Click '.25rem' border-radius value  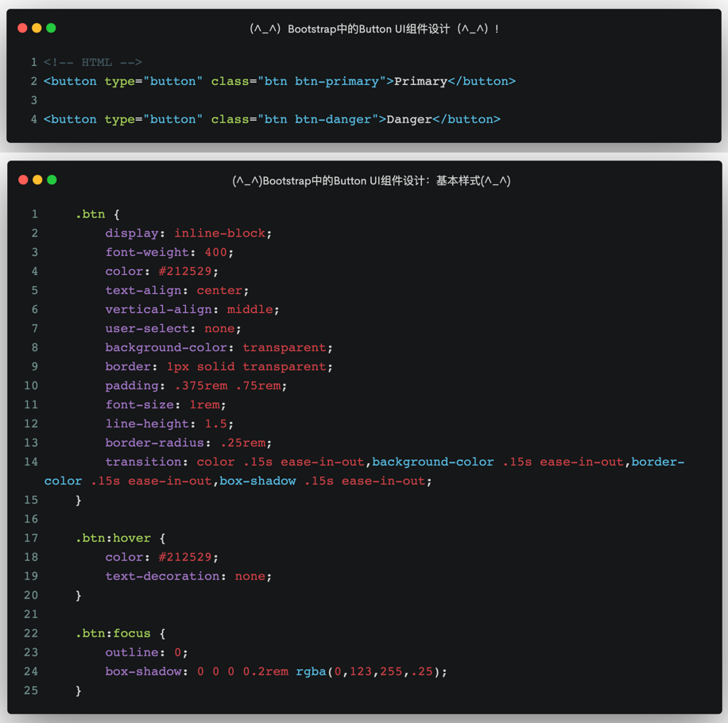tap(242, 443)
